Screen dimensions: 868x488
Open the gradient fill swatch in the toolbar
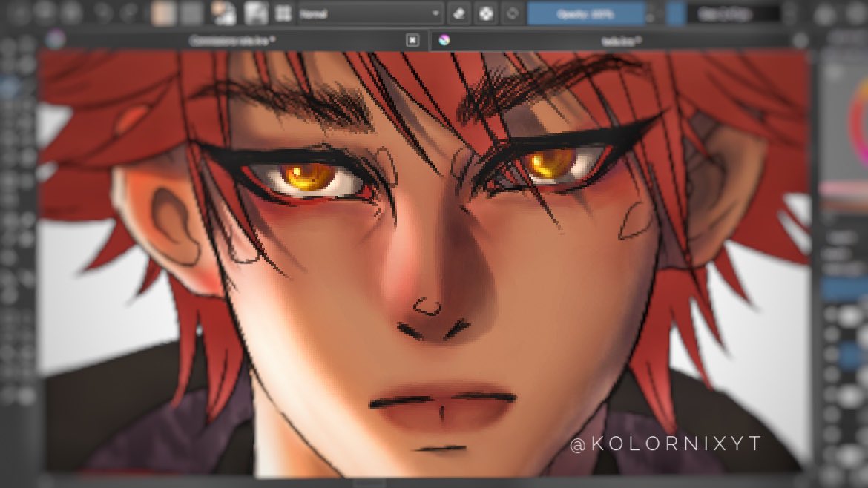(x=163, y=13)
